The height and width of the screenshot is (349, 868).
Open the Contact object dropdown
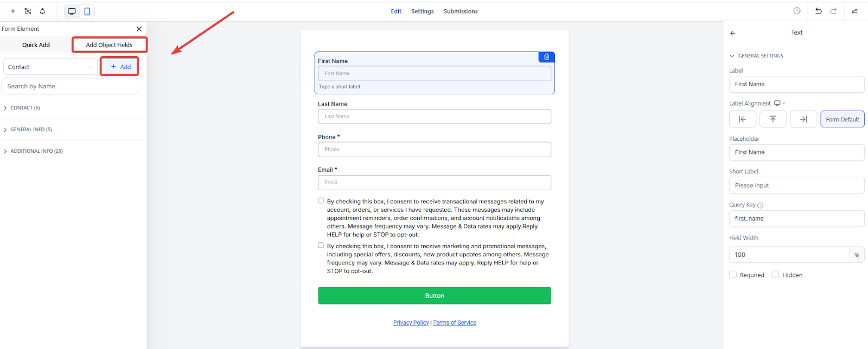click(x=50, y=67)
